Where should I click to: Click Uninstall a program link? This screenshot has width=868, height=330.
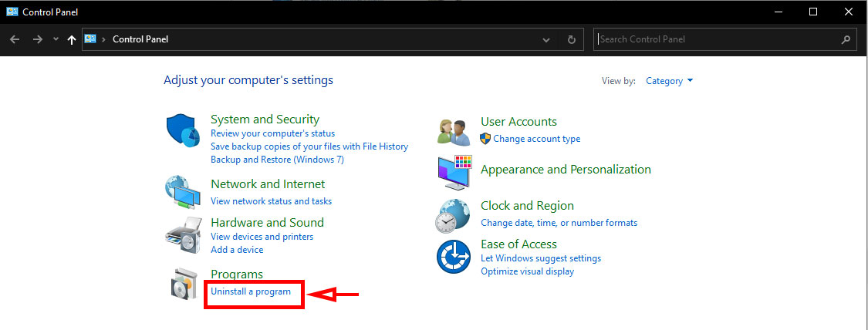[x=251, y=291]
